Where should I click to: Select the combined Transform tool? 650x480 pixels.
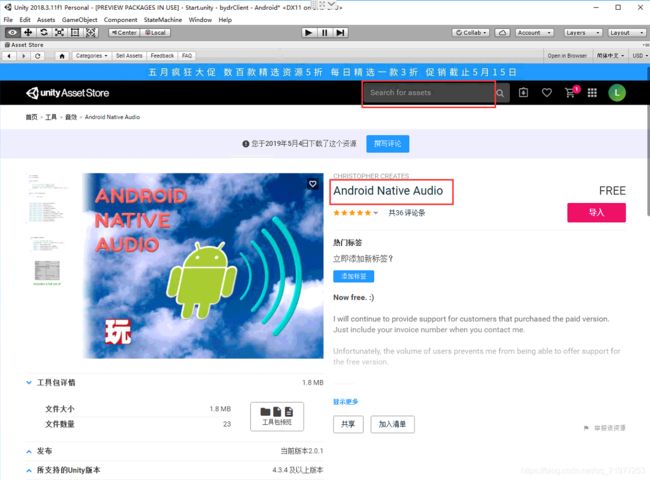point(91,32)
